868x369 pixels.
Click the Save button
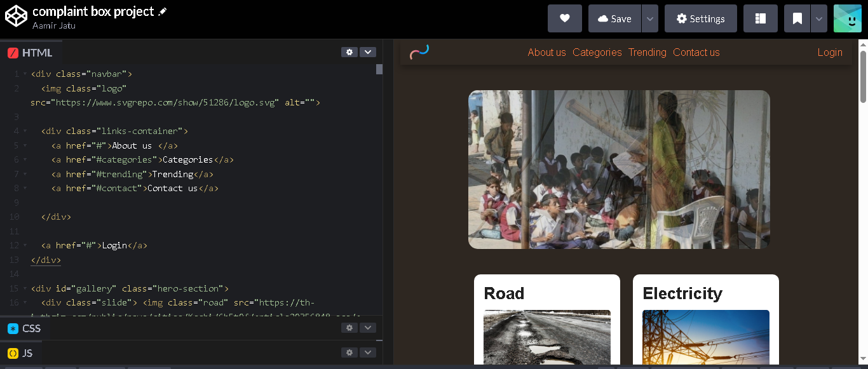coord(614,18)
